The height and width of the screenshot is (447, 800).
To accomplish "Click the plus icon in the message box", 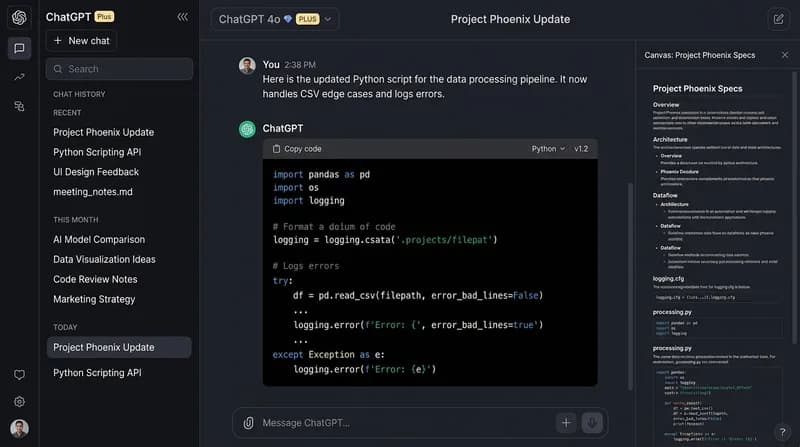I will pos(566,423).
